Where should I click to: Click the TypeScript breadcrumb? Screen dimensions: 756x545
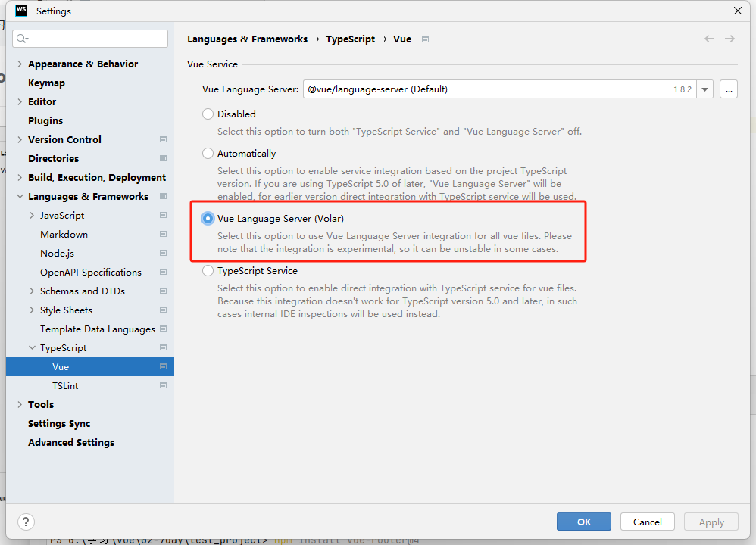350,39
